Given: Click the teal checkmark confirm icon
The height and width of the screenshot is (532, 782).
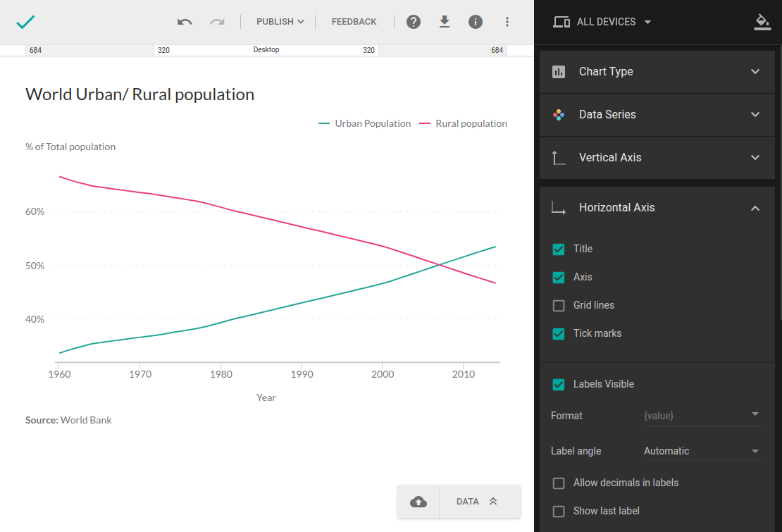Looking at the screenshot, I should pos(25,22).
